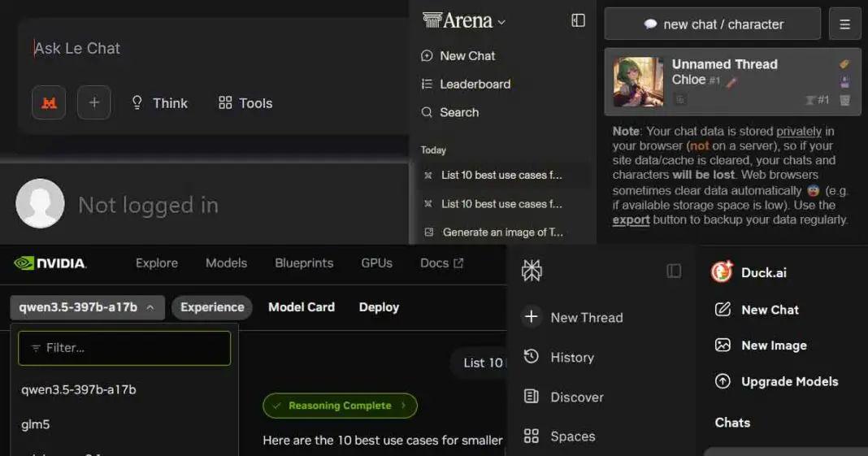Open the Explore menu on the NVIDIA site
This screenshot has width=868, height=456.
157,263
